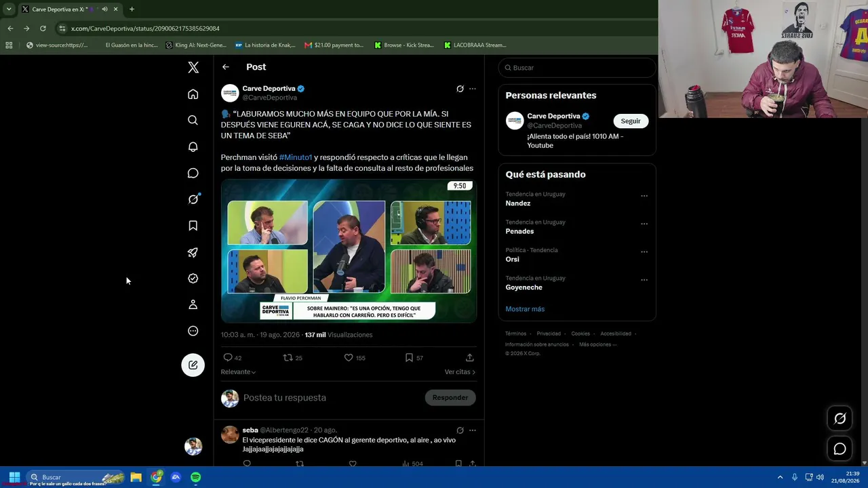868x488 pixels.
Task: Open options for Nandez trend
Action: coord(644,196)
